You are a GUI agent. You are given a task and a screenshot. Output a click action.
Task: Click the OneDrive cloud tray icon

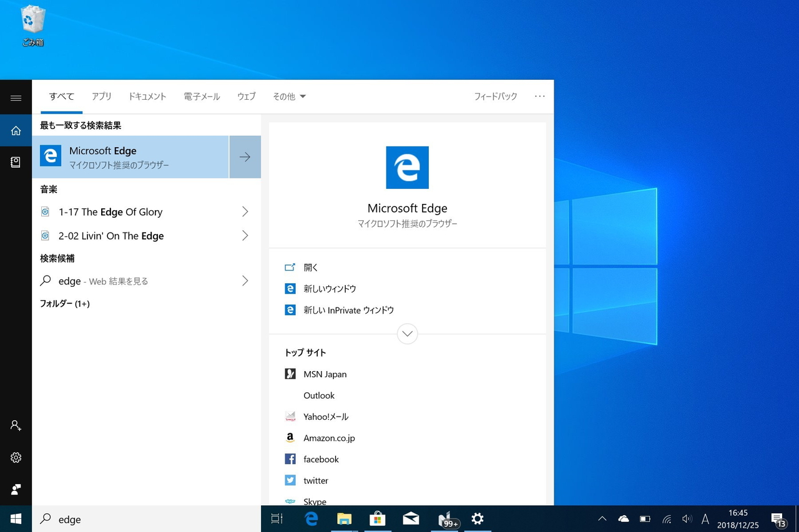point(623,519)
